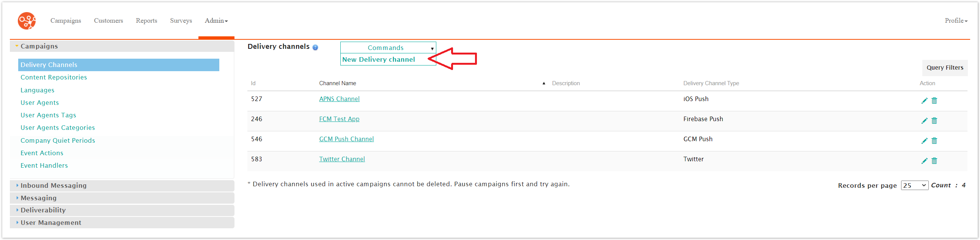
Task: Expand the Inbound Messaging section
Action: [x=53, y=185]
